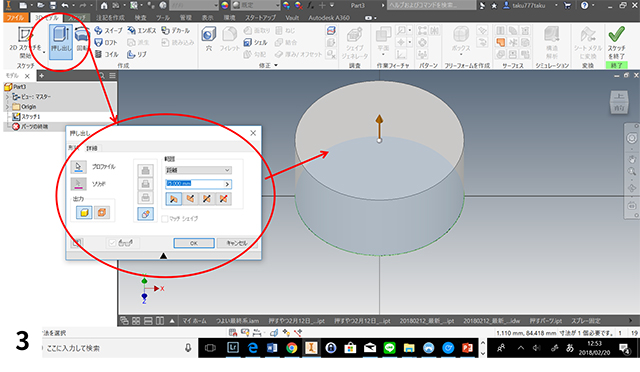Toggle the マッチ シェイプ checkbox

(x=164, y=219)
